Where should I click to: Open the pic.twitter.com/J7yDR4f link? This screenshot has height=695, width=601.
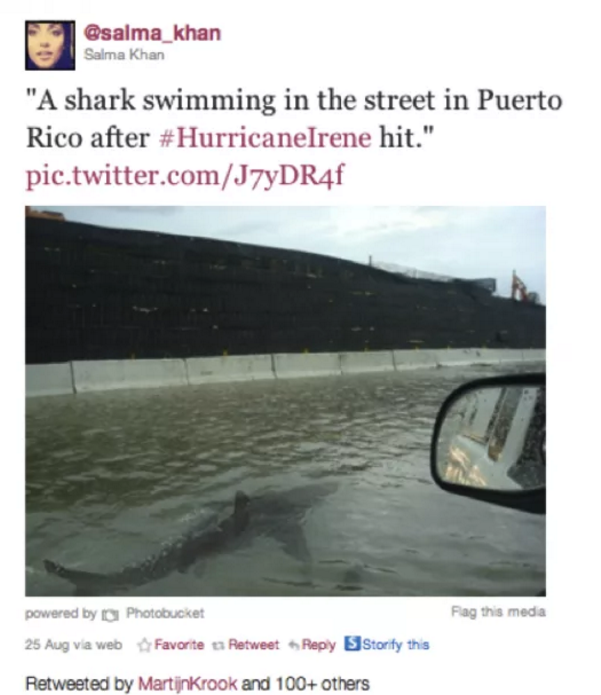(x=185, y=176)
